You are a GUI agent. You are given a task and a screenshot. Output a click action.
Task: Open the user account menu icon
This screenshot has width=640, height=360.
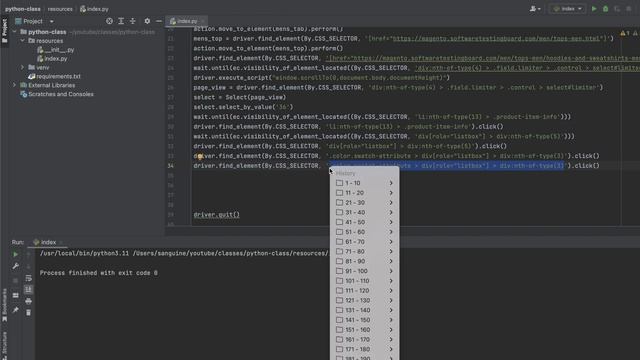[x=535, y=9]
